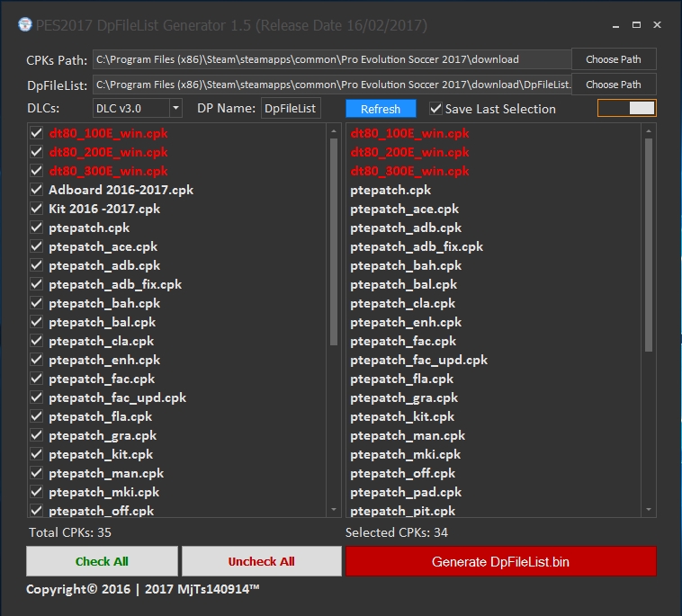Maximize the DpFileList Generator window
Image resolution: width=682 pixels, height=616 pixels.
(x=636, y=24)
